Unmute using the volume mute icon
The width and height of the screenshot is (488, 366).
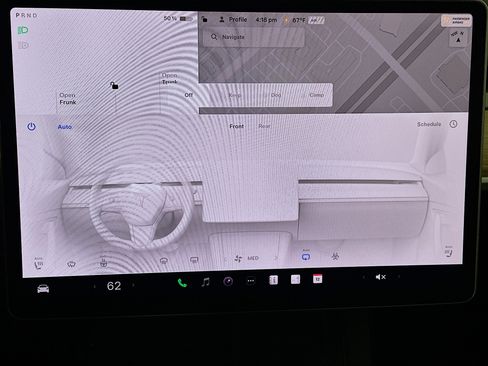point(380,277)
